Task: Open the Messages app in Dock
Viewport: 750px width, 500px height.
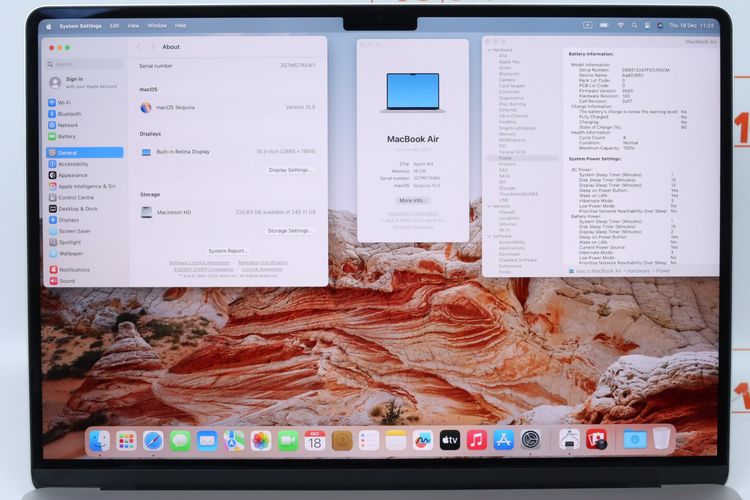Action: coord(180,440)
